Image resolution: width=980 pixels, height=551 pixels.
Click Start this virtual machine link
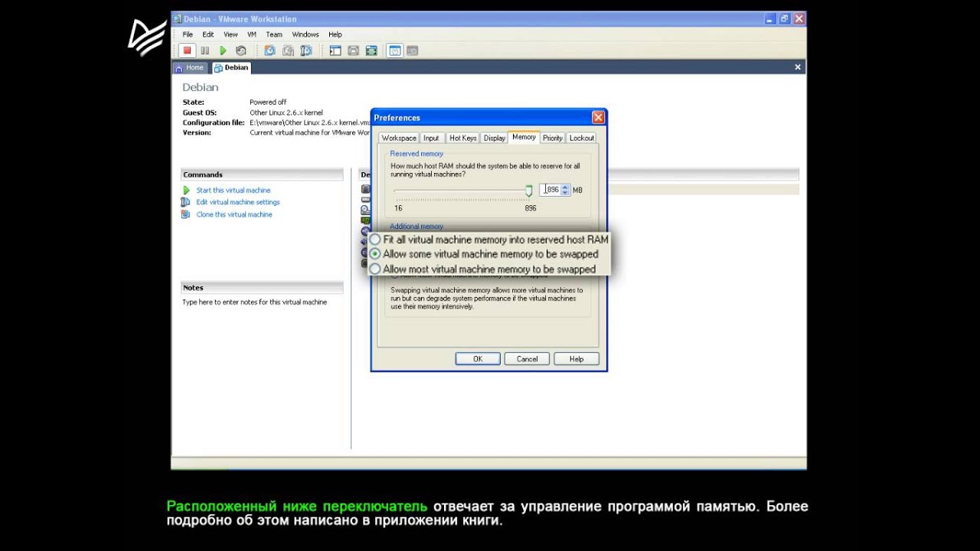tap(234, 190)
